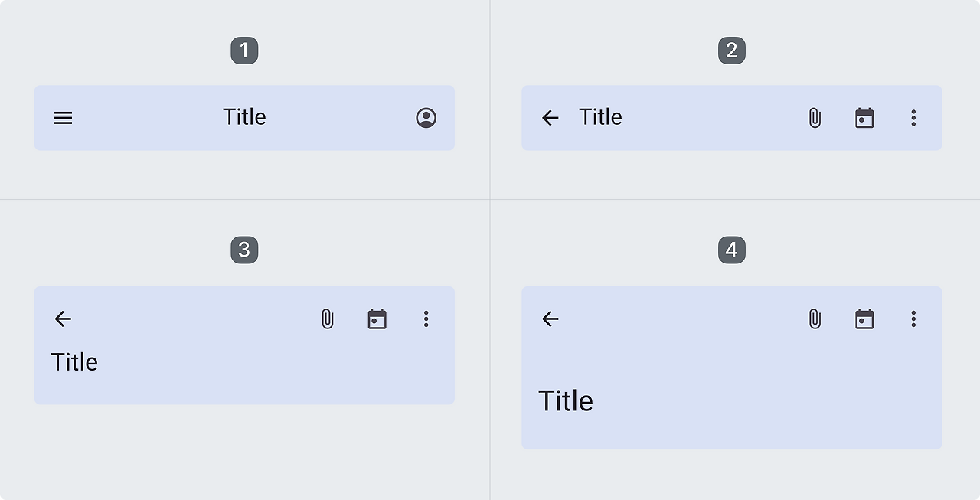Open the vertical dots menu in app bar 4

tap(913, 319)
